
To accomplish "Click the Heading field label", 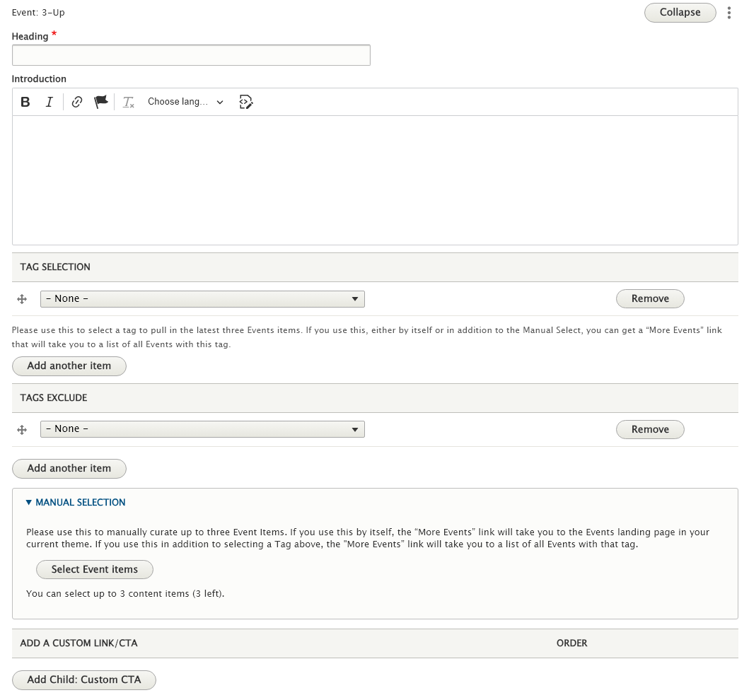I will click(30, 36).
